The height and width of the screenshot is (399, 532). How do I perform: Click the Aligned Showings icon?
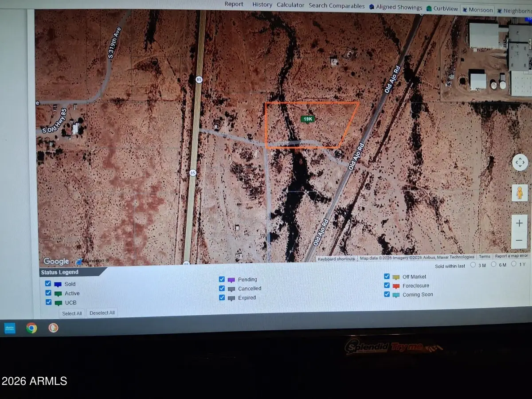pos(371,7)
